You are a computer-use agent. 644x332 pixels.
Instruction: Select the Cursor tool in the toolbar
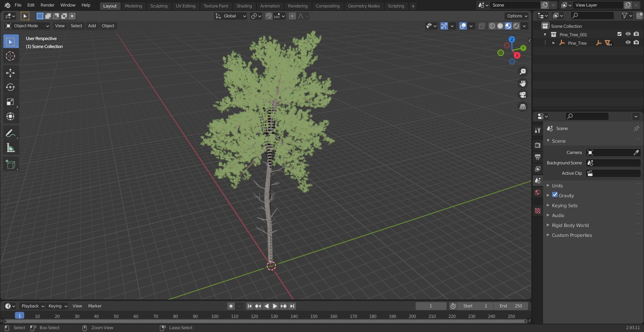(x=10, y=56)
